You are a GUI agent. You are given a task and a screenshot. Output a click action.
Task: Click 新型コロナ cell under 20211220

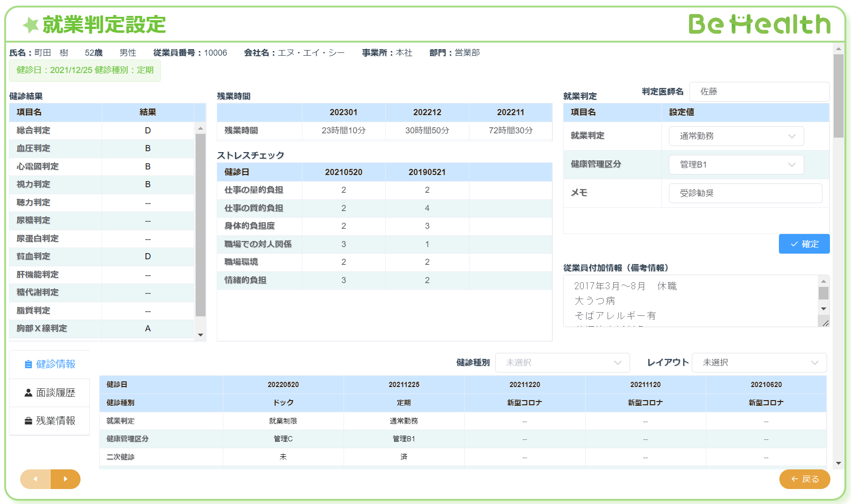(525, 403)
